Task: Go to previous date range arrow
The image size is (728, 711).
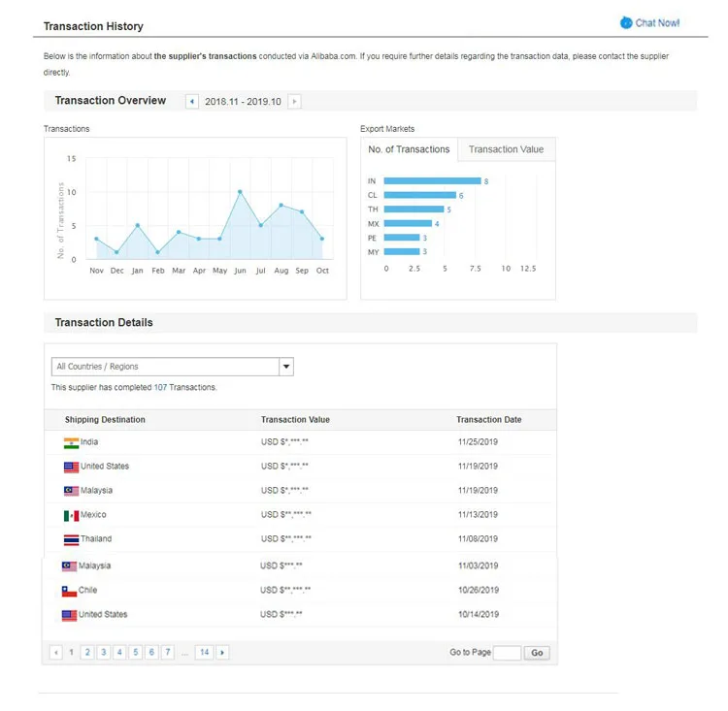Action: point(192,102)
